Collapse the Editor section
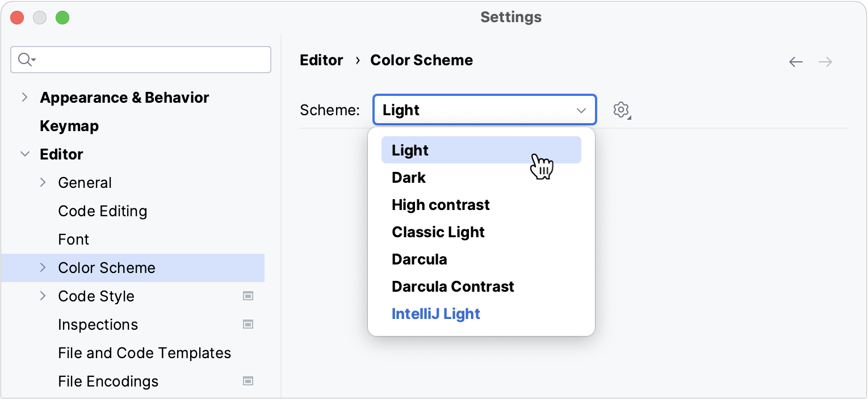868x399 pixels. pos(24,154)
